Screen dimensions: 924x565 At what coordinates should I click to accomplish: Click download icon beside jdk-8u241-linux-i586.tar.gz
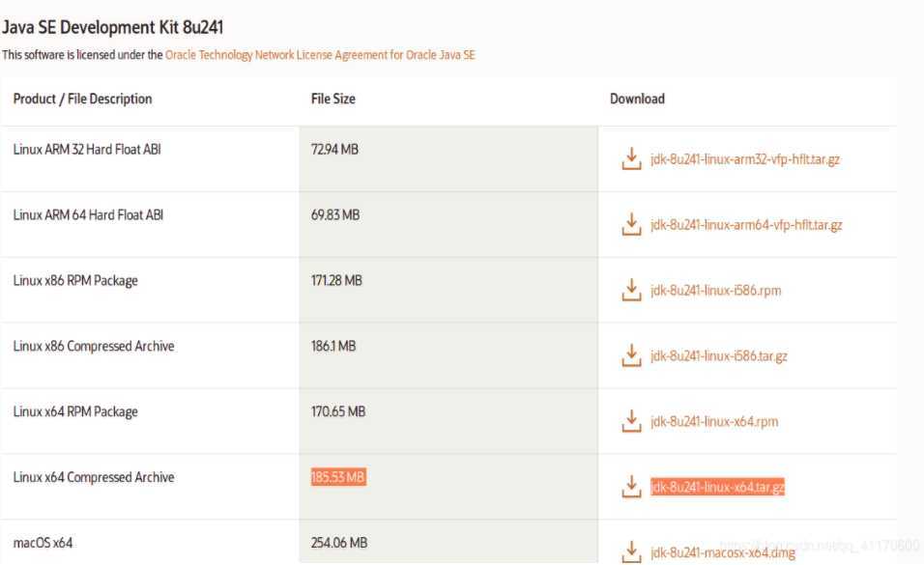(631, 355)
